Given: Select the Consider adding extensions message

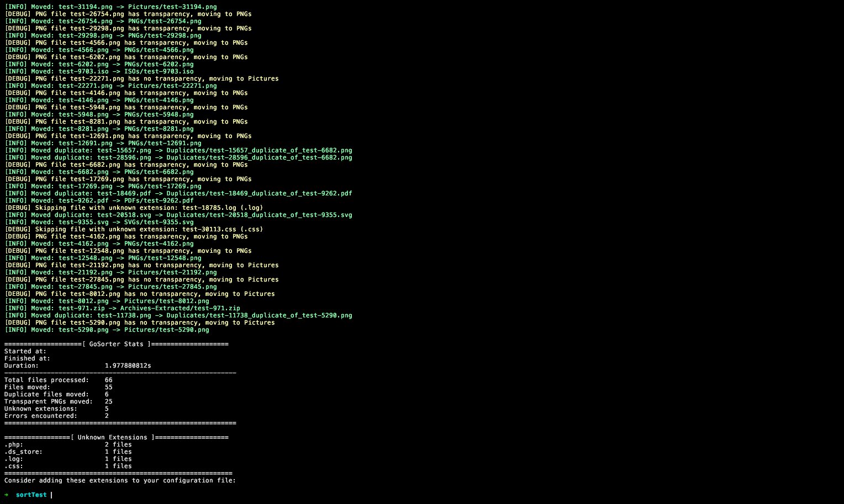Looking at the screenshot, I should (x=119, y=480).
